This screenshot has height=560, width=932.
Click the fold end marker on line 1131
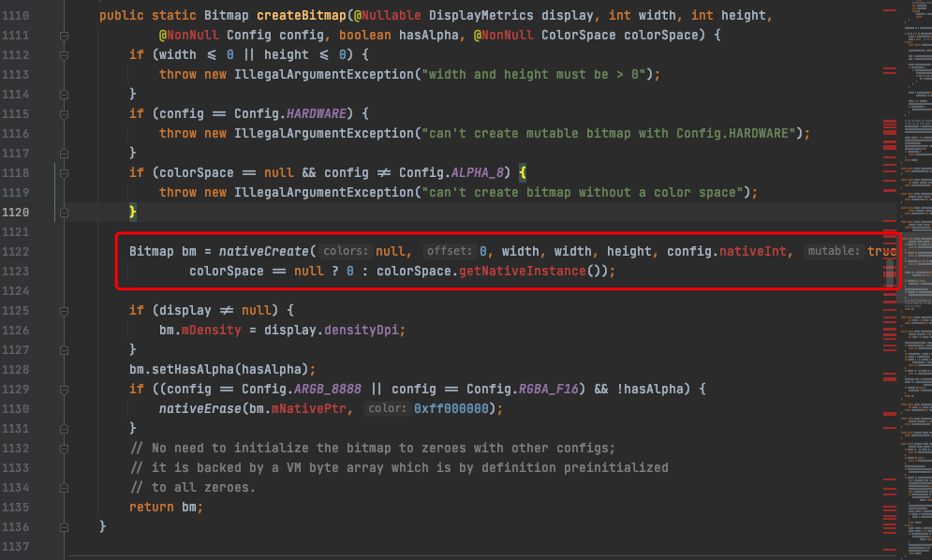pos(65,429)
